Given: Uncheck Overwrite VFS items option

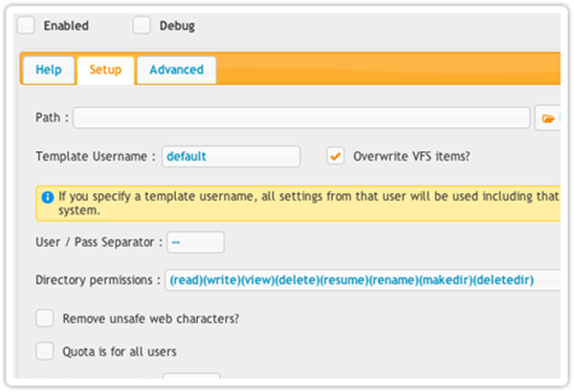Looking at the screenshot, I should [x=335, y=156].
